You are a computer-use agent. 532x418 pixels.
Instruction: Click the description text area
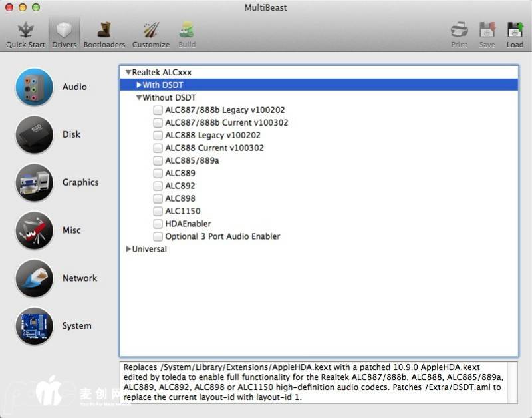click(313, 382)
